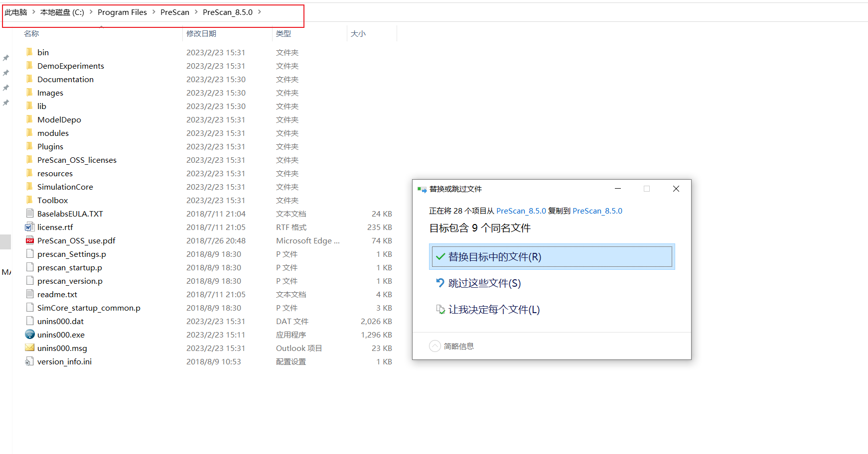Expand breadcrumb arrow after 此电脑

pos(34,12)
